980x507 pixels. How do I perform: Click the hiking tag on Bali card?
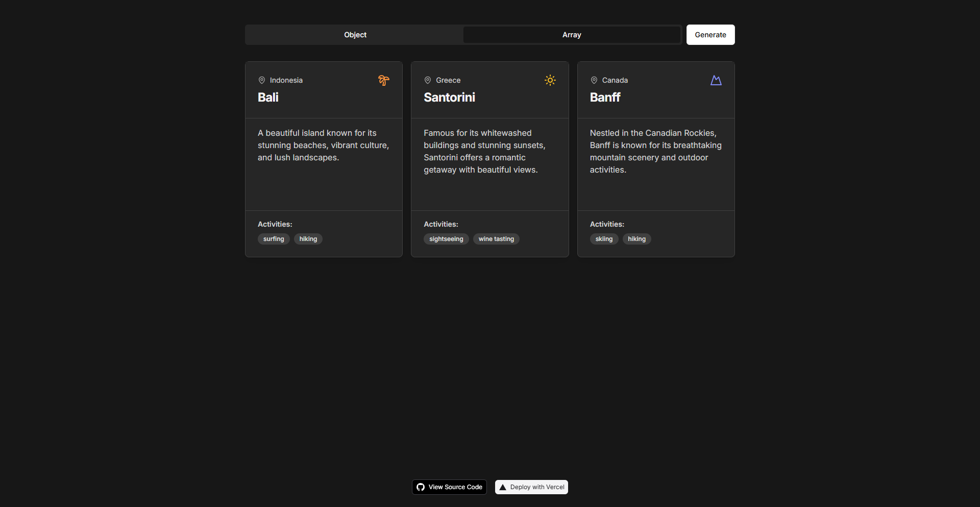[x=308, y=239]
